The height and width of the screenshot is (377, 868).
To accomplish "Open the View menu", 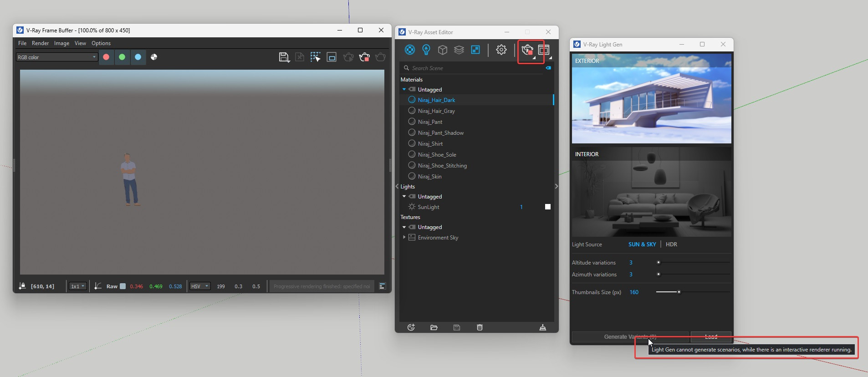I will pyautogui.click(x=80, y=43).
